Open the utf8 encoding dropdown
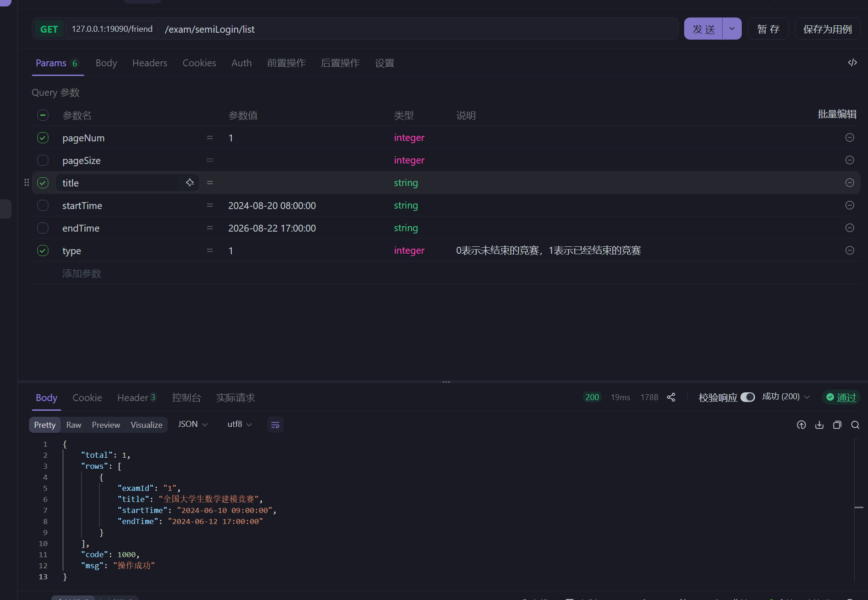This screenshot has height=600, width=868. point(240,424)
